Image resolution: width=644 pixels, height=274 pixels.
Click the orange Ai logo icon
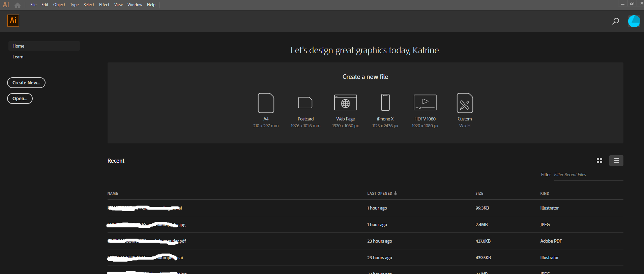click(13, 21)
